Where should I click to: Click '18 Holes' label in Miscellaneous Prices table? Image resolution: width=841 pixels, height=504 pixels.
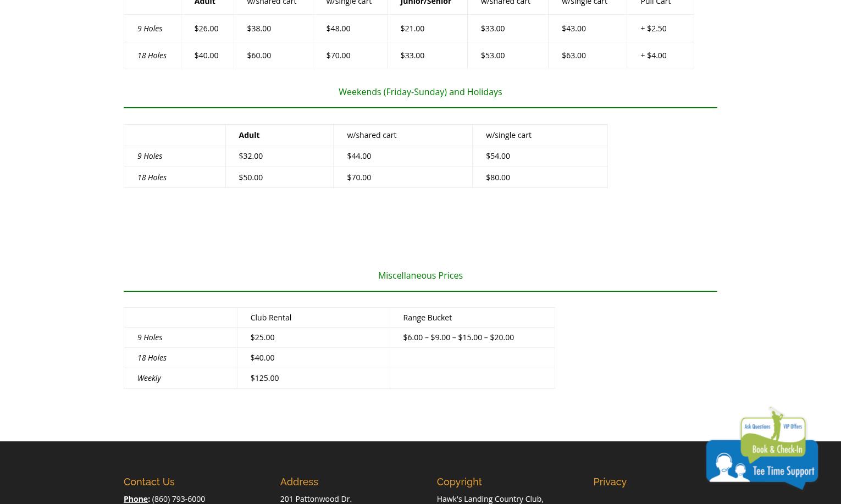point(152,357)
